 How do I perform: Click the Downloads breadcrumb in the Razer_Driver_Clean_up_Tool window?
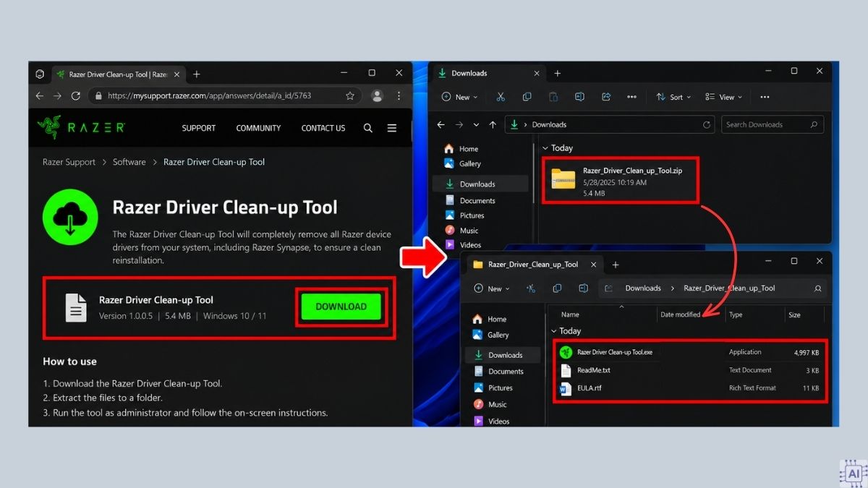[643, 288]
